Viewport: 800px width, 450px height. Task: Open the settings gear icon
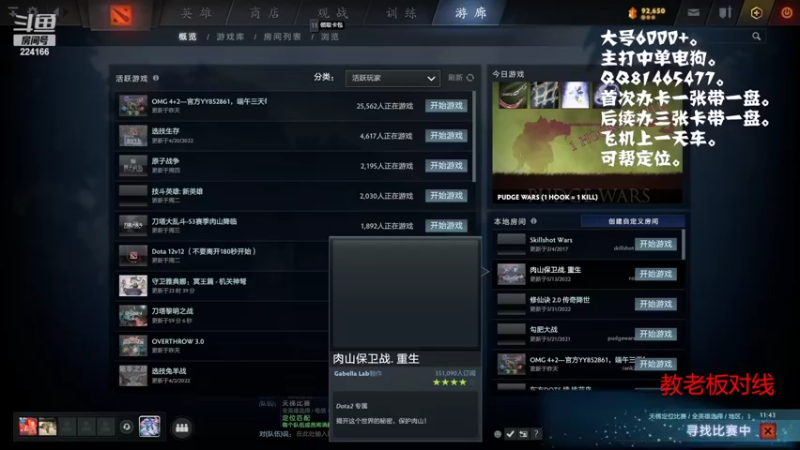[x=33, y=10]
